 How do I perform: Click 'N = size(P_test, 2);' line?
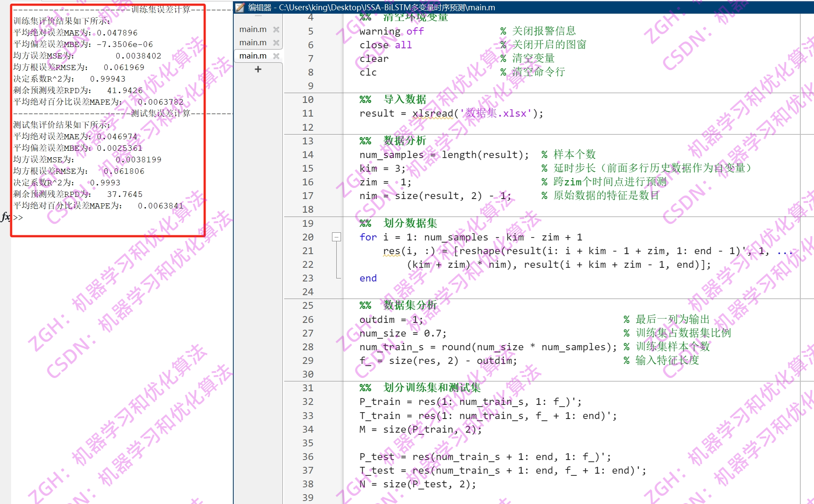point(417,484)
